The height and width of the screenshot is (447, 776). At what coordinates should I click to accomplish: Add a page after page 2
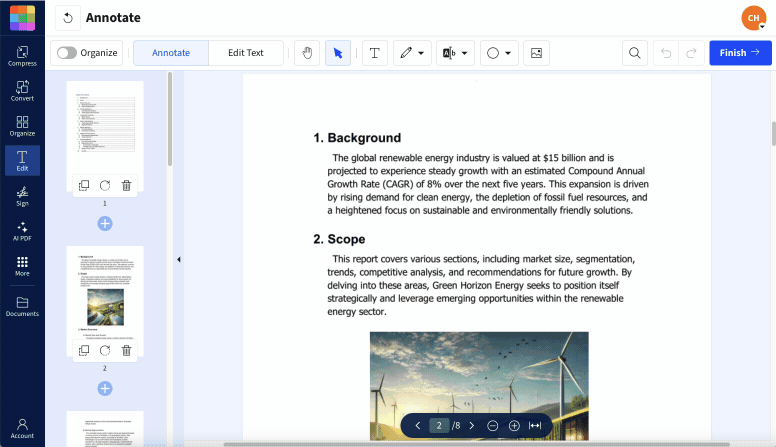coord(105,389)
